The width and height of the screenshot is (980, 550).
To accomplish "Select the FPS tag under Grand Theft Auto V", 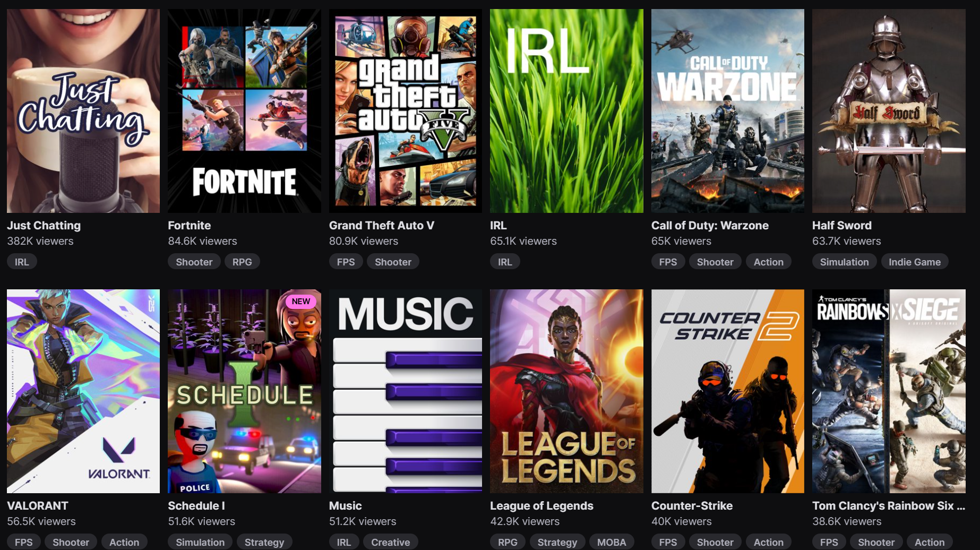I will [346, 262].
